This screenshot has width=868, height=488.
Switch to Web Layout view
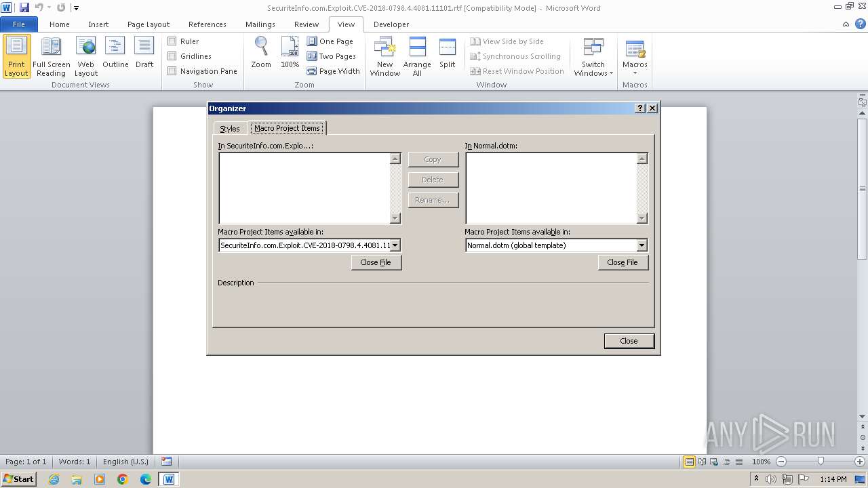[x=86, y=57]
